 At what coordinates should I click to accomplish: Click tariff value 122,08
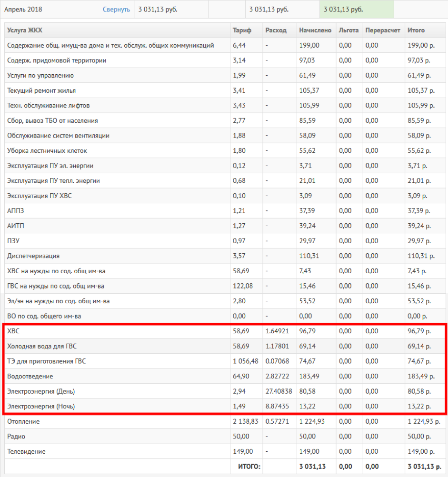[x=243, y=286]
